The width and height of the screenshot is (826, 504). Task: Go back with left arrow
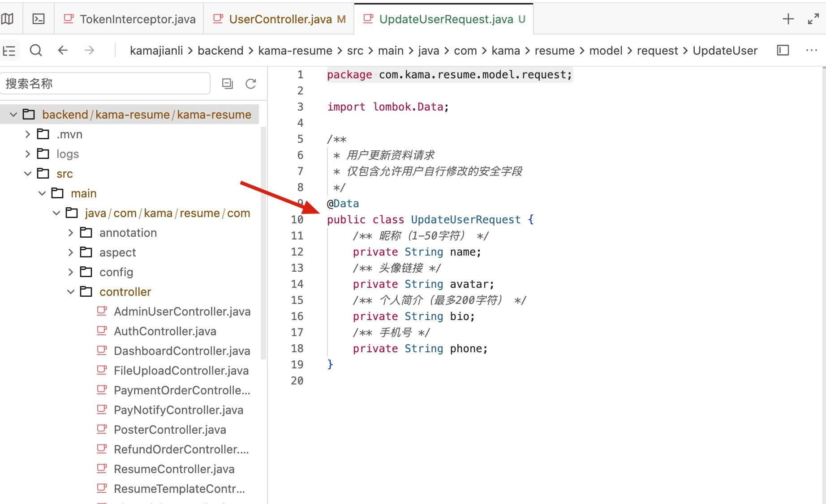click(63, 51)
